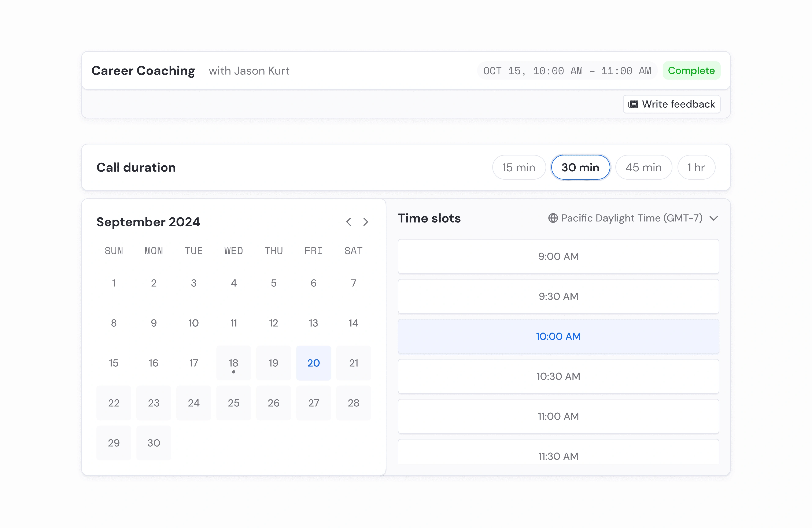Select the 11:00 AM time slot
This screenshot has width=812, height=528.
tap(558, 416)
